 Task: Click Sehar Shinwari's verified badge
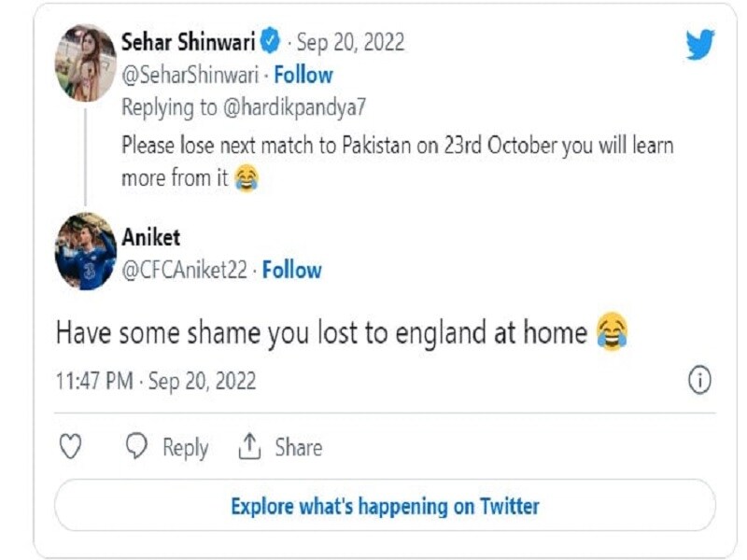(271, 40)
